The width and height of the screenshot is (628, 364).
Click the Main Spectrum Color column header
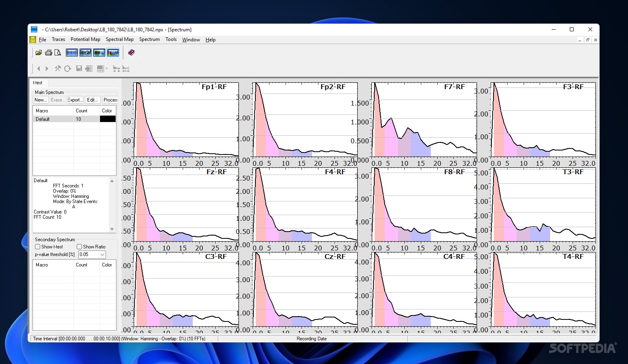(108, 110)
